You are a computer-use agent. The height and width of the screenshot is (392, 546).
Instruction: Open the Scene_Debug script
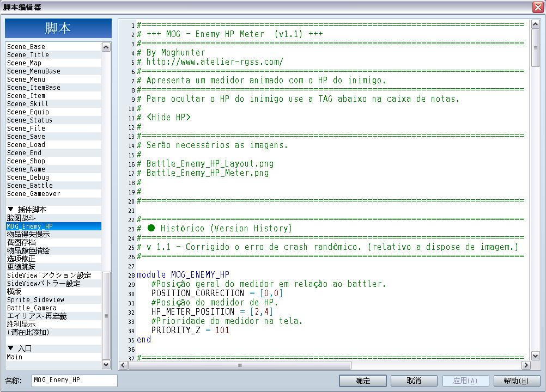click(x=53, y=177)
